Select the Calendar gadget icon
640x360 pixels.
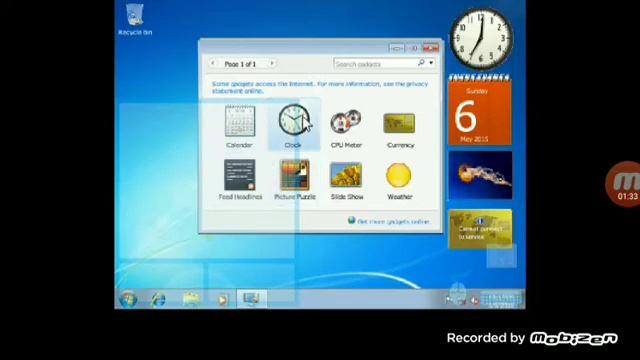[x=240, y=121]
